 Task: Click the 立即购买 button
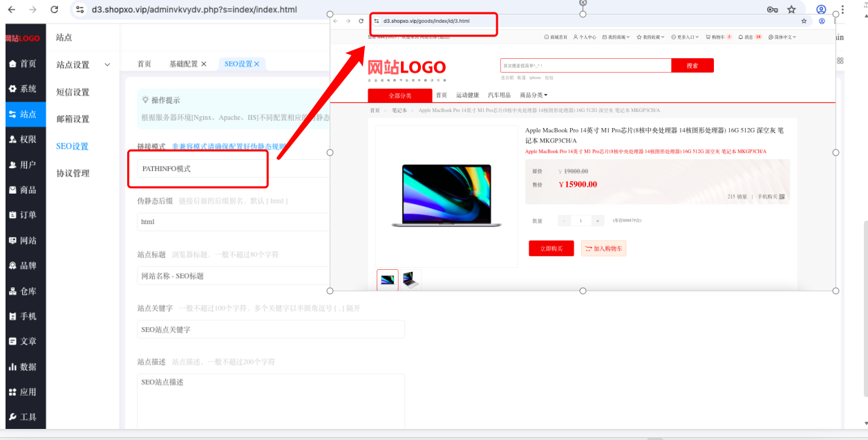click(x=551, y=248)
